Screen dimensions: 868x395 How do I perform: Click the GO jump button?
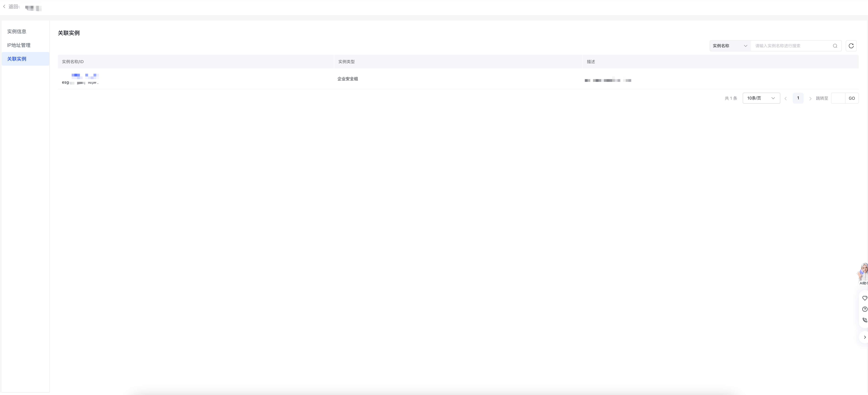(x=852, y=98)
